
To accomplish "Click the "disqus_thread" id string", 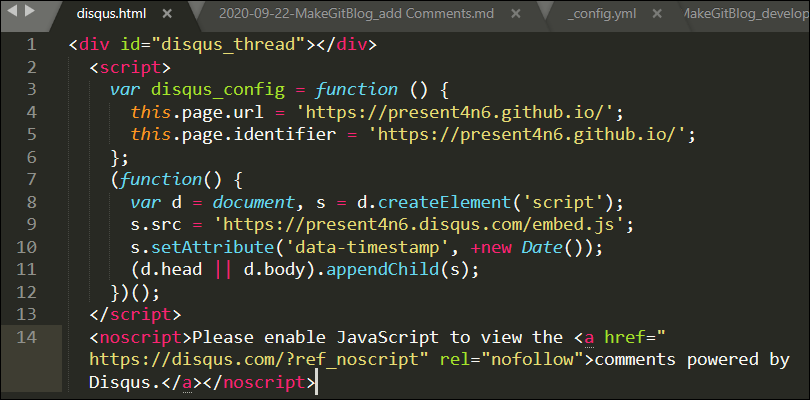I will [x=228, y=45].
